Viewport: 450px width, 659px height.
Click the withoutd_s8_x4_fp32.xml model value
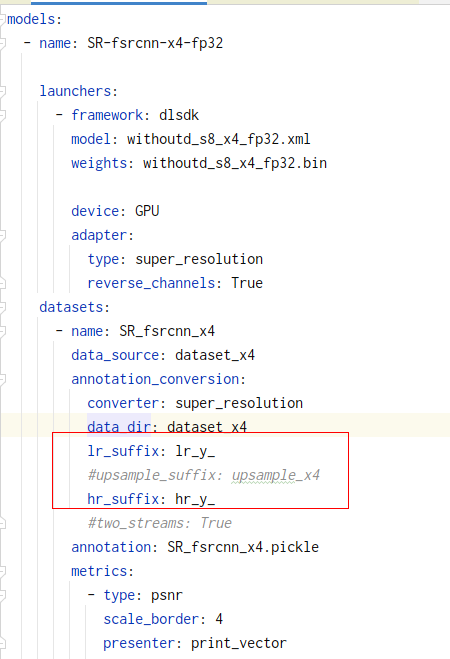pyautogui.click(x=218, y=139)
